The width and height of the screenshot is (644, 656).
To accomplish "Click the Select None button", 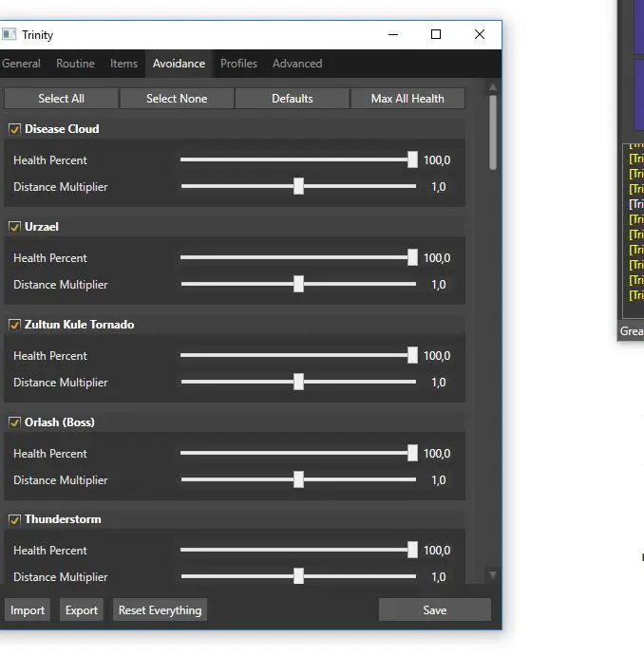I will click(177, 99).
